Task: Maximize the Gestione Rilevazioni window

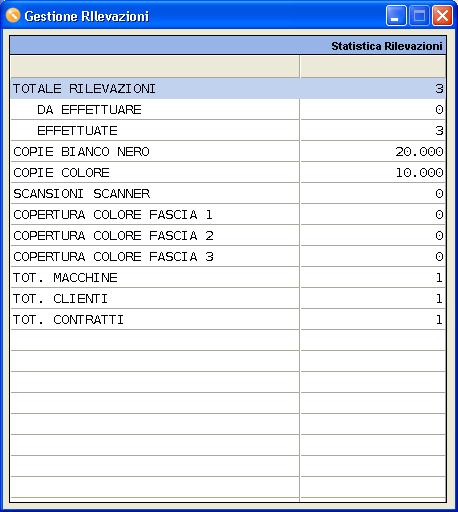Action: (419, 15)
